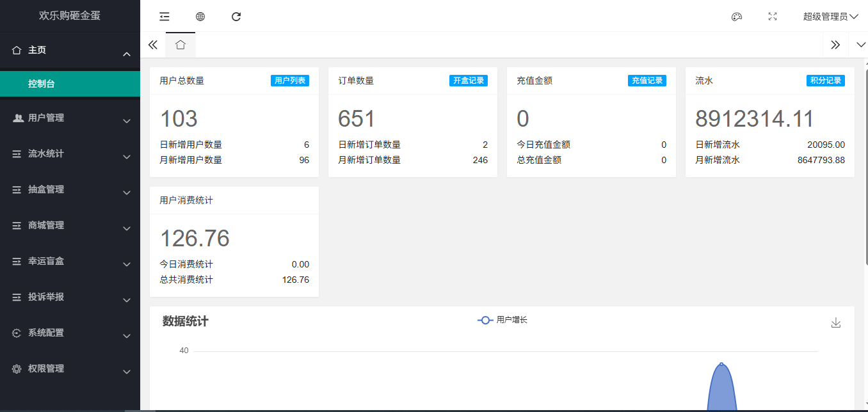Expand the 抽盒管理 sidebar menu
This screenshot has width=868, height=412.
click(70, 190)
